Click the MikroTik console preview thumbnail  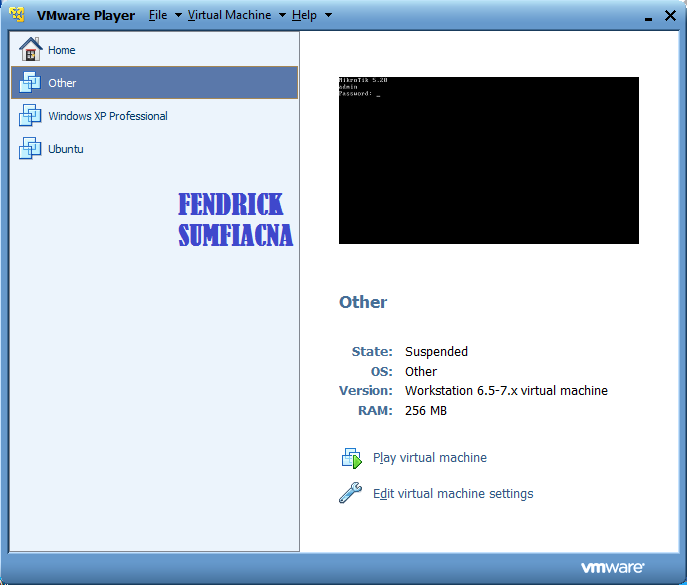click(x=488, y=160)
